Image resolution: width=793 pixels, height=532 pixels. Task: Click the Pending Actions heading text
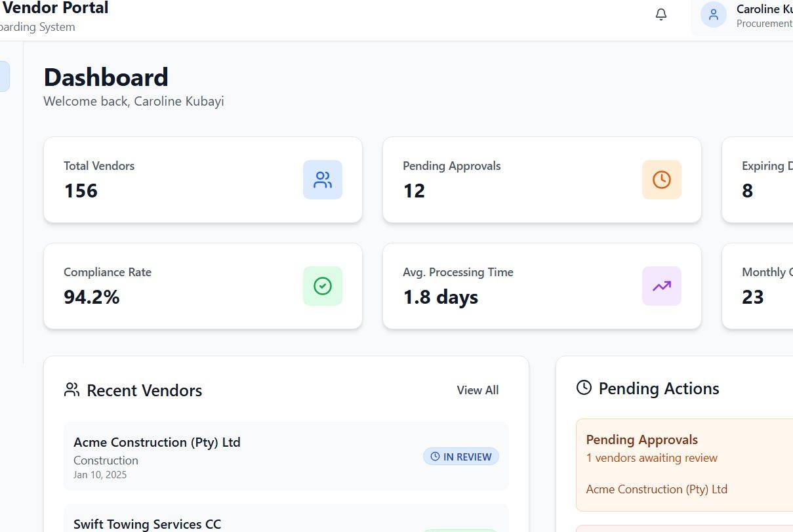coord(659,388)
